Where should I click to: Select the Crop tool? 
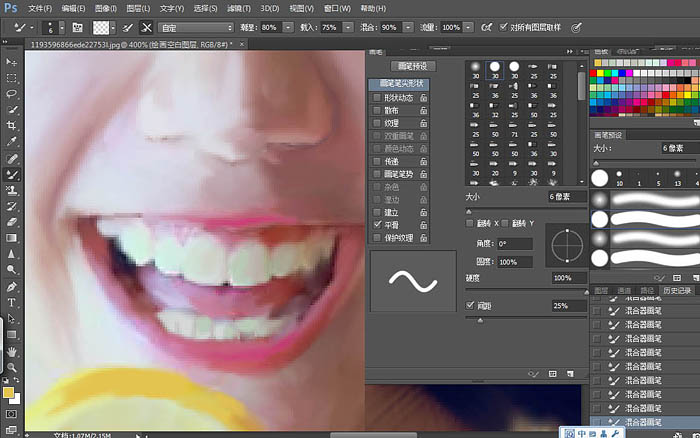pyautogui.click(x=12, y=125)
